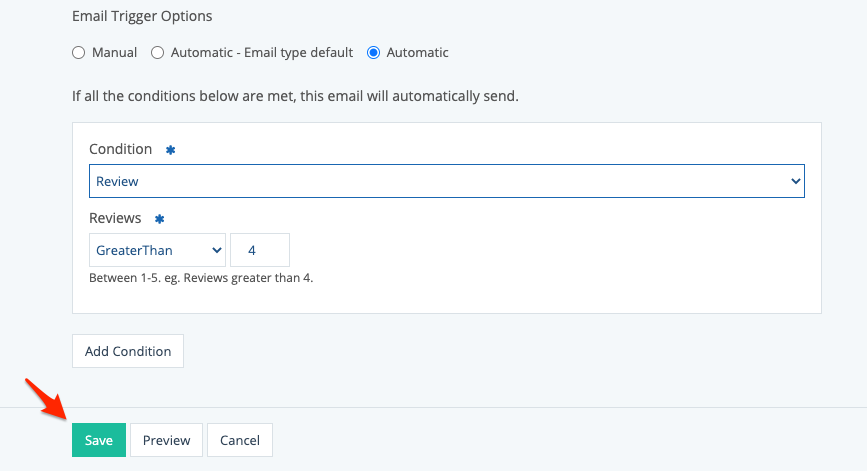Select the plain Automatic radio button

coord(374,53)
